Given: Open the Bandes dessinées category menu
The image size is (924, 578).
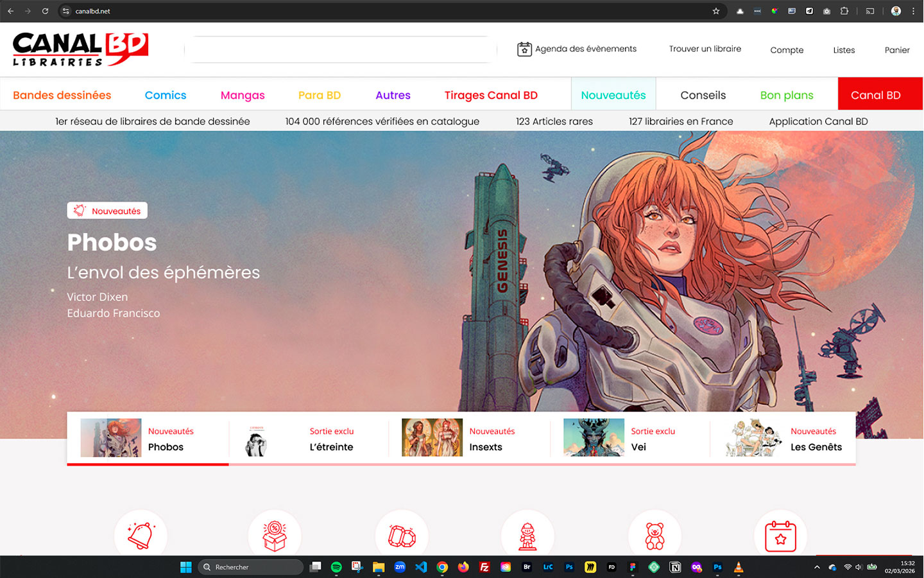Looking at the screenshot, I should pyautogui.click(x=62, y=95).
